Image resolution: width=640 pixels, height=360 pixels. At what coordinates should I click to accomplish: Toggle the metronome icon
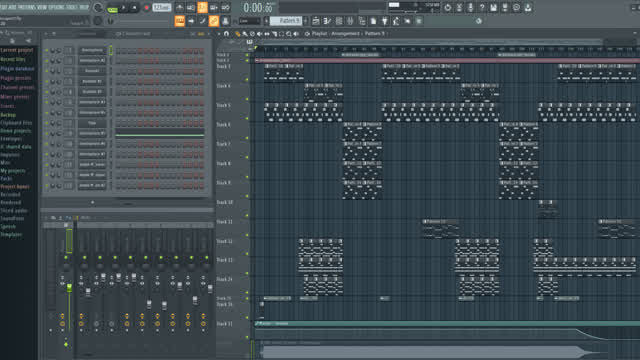tap(180, 7)
